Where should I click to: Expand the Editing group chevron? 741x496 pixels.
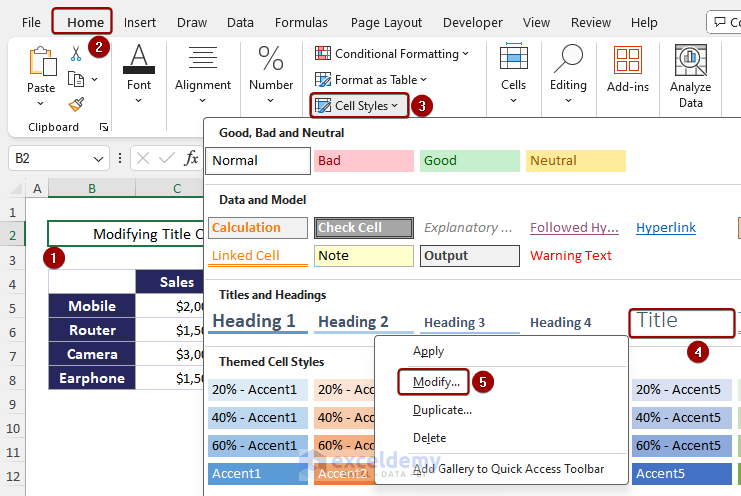(x=569, y=101)
